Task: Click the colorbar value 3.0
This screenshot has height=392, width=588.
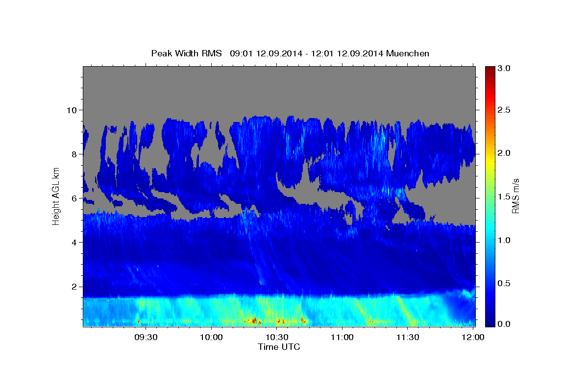Action: click(505, 69)
